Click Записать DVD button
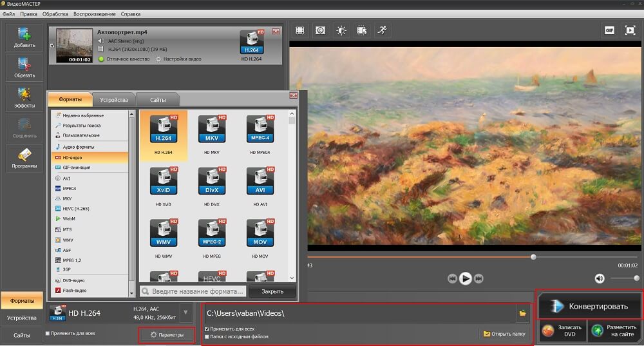 (563, 331)
